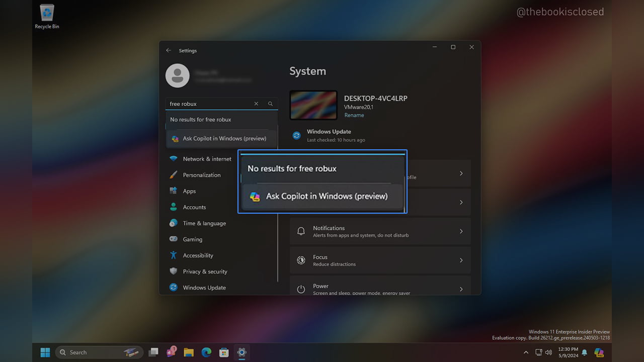The image size is (644, 362).
Task: Click the search magnifier in Settings search box
Action: (x=270, y=104)
